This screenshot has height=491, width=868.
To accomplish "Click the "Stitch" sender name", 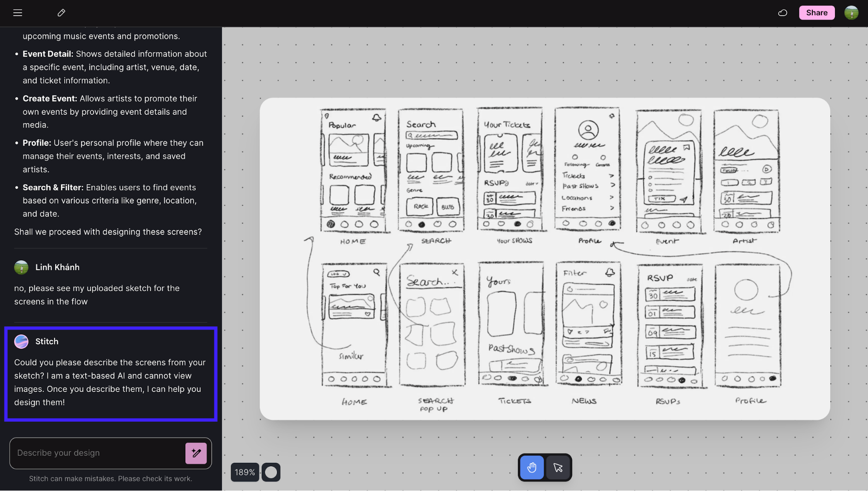I will coord(47,342).
